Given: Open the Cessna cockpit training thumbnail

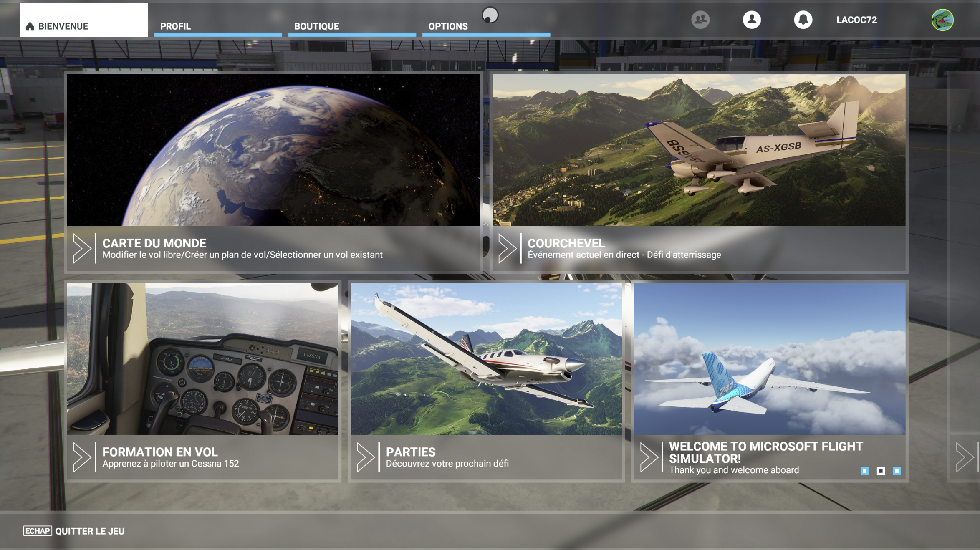Looking at the screenshot, I should [x=202, y=359].
